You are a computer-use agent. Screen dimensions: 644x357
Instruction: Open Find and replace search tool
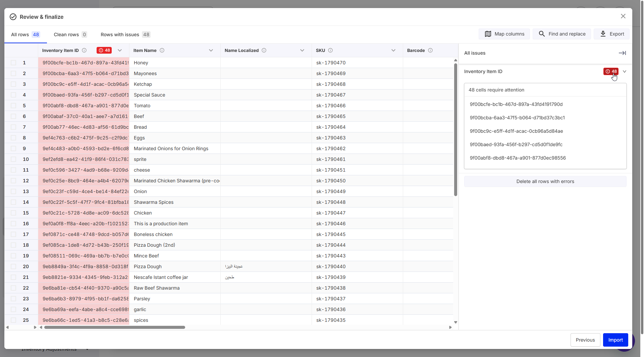point(561,34)
